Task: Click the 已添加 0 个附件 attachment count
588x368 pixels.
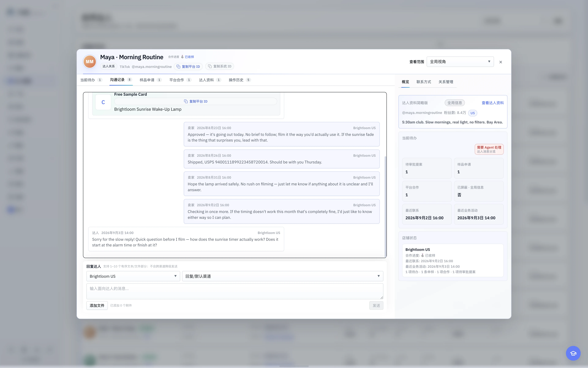Action: point(121,305)
